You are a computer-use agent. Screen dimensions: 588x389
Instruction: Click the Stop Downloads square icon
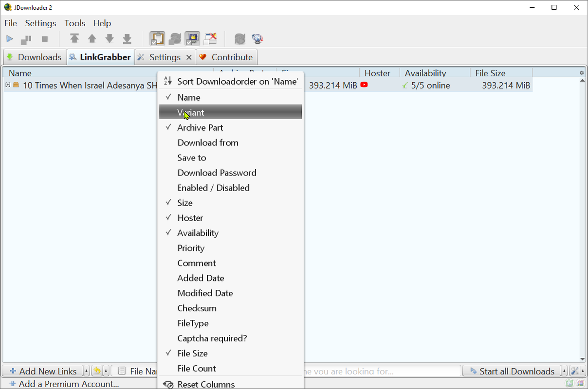coord(45,39)
